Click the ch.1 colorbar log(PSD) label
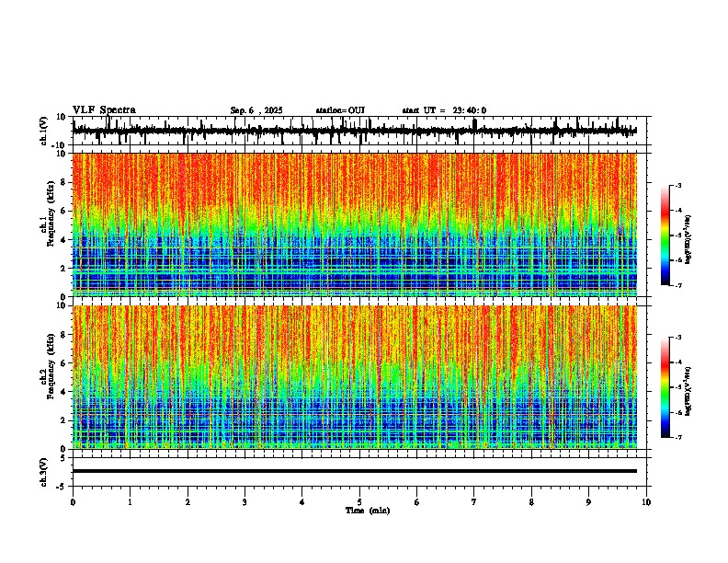This screenshot has height=563, width=728. pos(688,239)
